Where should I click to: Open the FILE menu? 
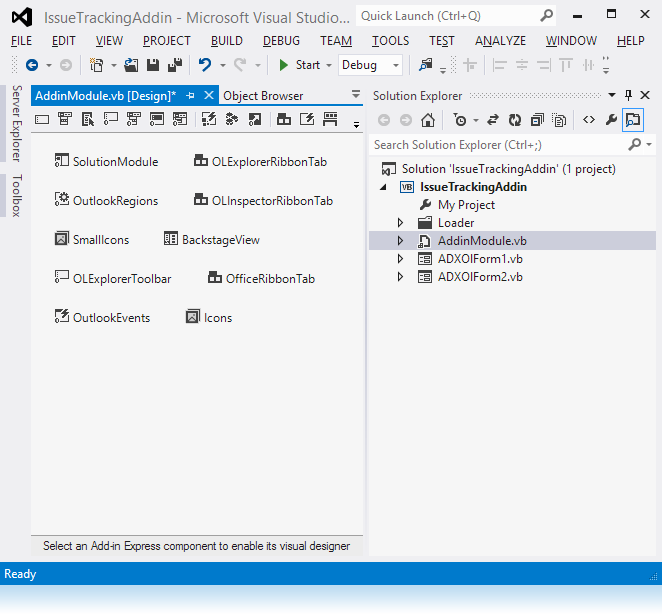click(21, 41)
